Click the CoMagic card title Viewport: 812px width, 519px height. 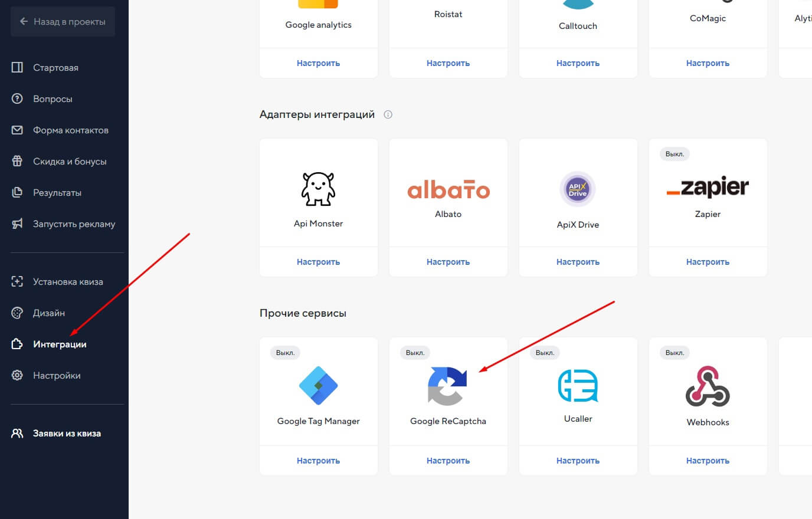click(708, 18)
